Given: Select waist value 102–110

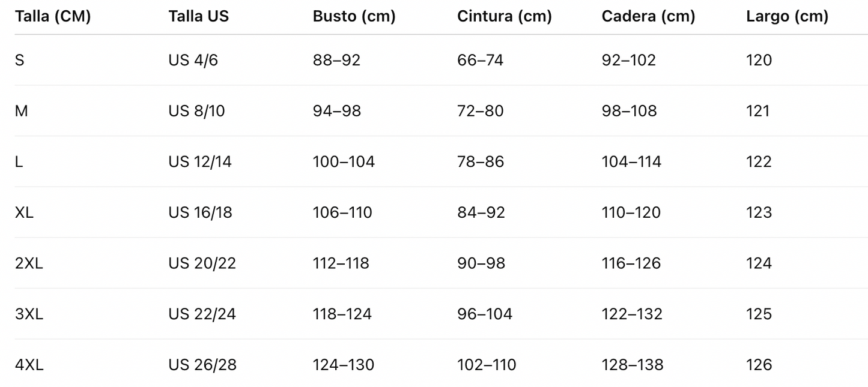Looking at the screenshot, I should [487, 365].
